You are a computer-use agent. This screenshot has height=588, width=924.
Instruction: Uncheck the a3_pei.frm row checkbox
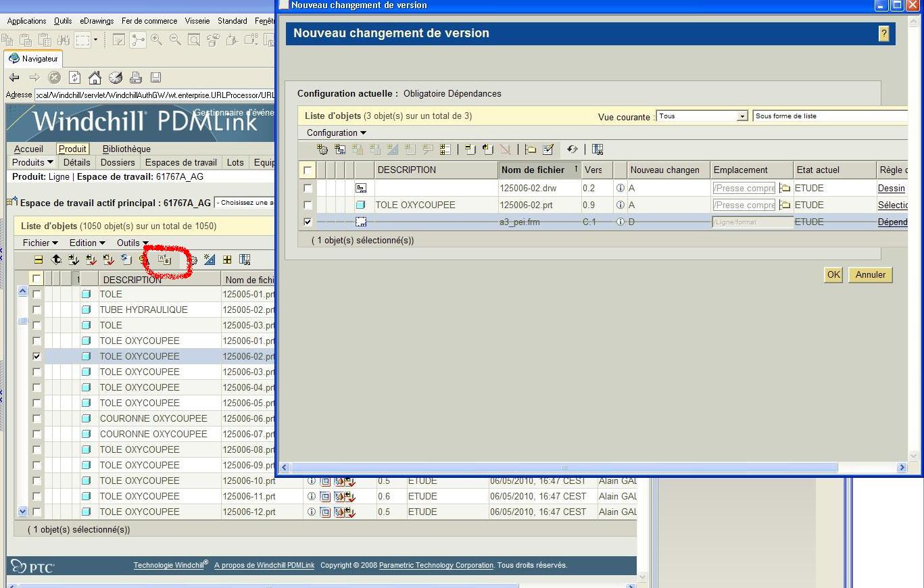click(x=308, y=222)
